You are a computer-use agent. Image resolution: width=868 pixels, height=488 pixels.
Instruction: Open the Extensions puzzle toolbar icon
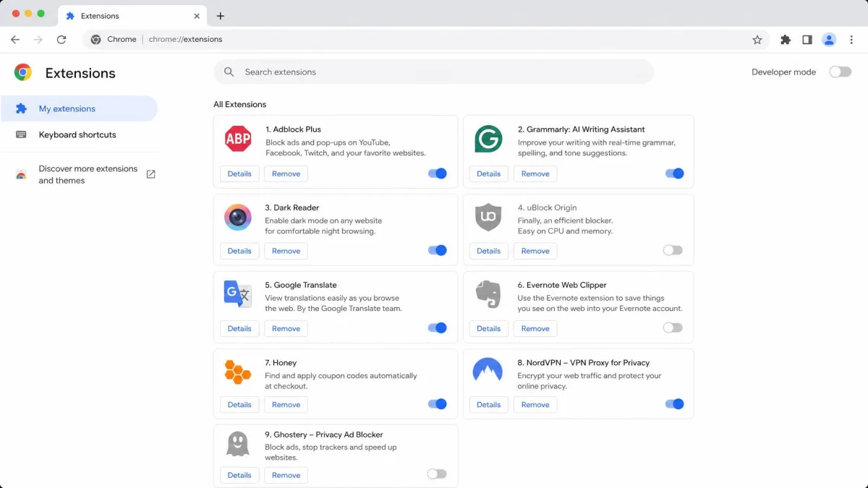[786, 40]
